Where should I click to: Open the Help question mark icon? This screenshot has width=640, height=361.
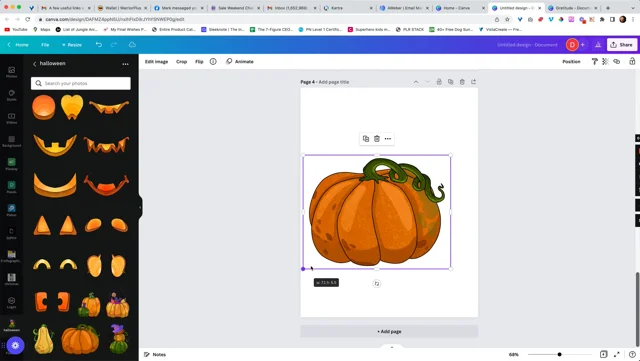pyautogui.click(x=632, y=354)
